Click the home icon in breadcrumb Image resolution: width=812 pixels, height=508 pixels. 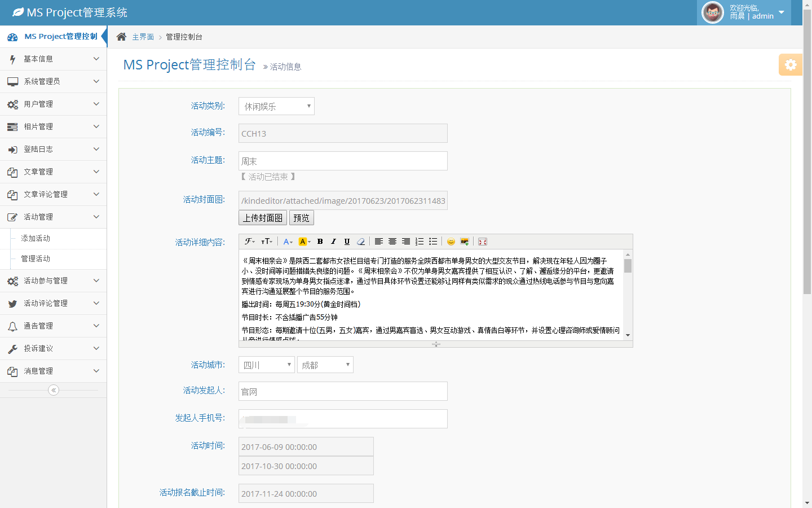pos(121,37)
